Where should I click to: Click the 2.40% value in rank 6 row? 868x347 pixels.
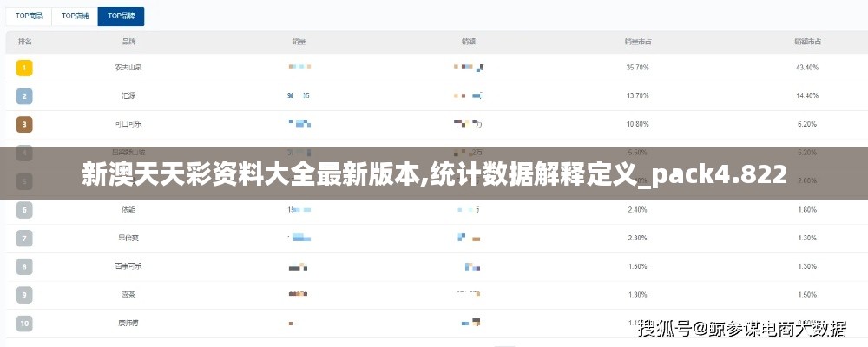tap(638, 210)
